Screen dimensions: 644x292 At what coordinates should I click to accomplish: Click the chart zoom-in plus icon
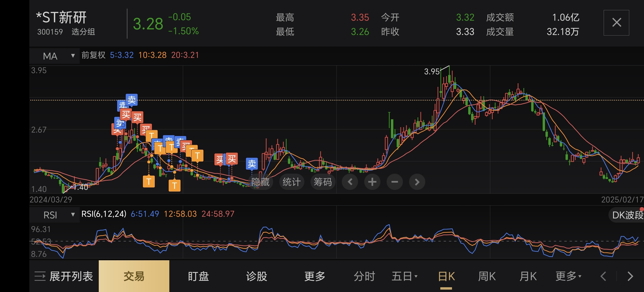click(x=372, y=182)
